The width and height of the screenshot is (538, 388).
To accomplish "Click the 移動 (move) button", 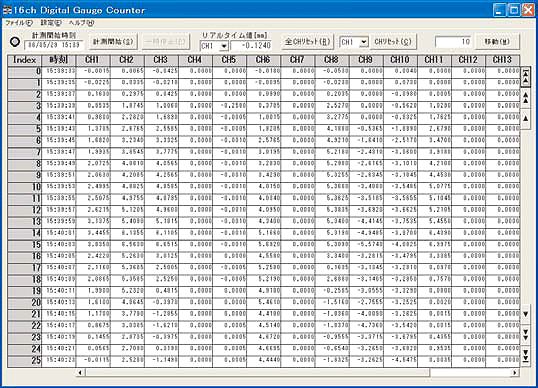I will point(497,42).
